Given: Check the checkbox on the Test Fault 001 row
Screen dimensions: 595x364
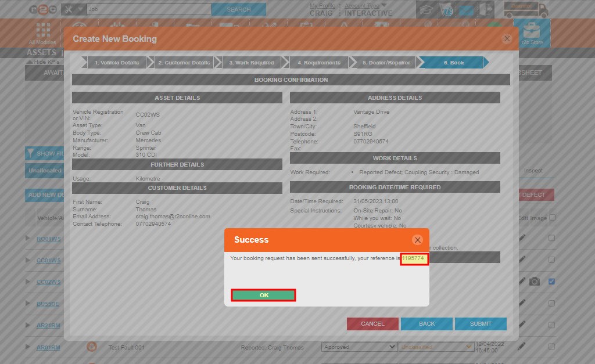Looking at the screenshot, I should pos(551,347).
